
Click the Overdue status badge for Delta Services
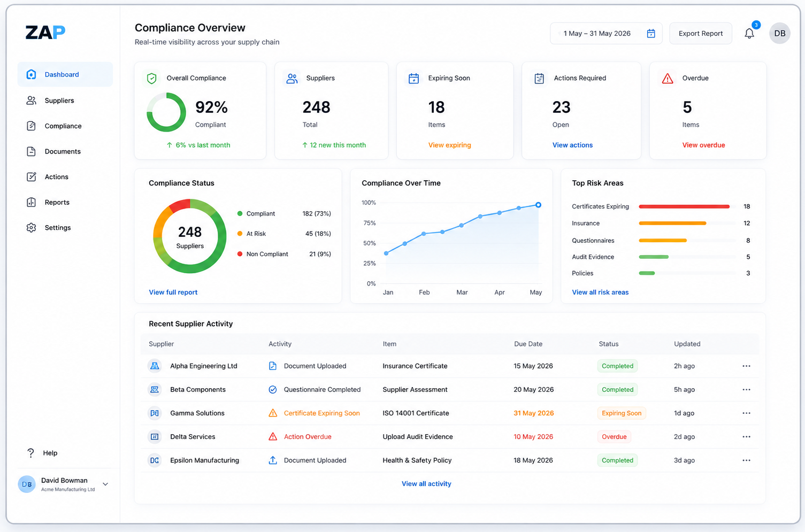[614, 437]
